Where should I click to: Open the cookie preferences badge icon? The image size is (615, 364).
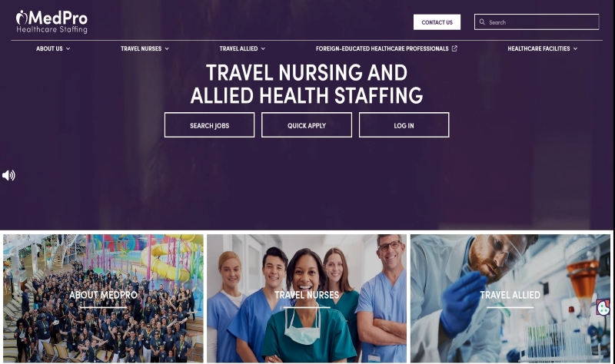click(603, 307)
